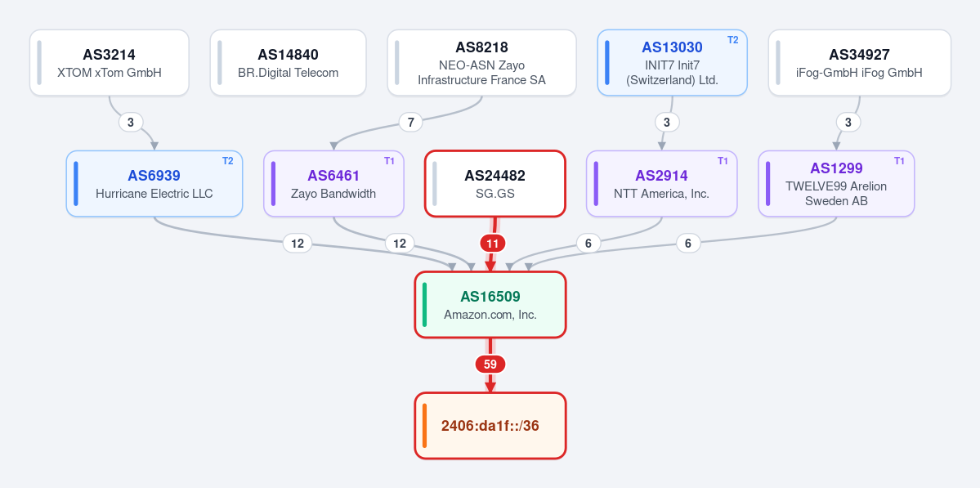This screenshot has height=488, width=980.
Task: Click the 2406:da1f::/36 prefix node
Action: click(490, 426)
